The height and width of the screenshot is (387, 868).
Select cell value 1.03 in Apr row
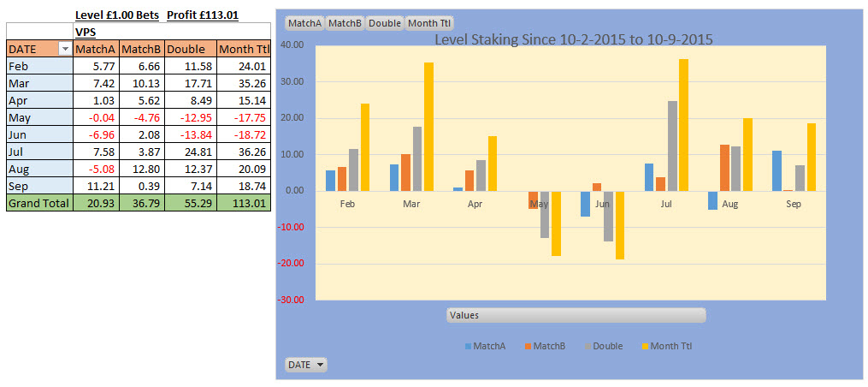tap(95, 101)
